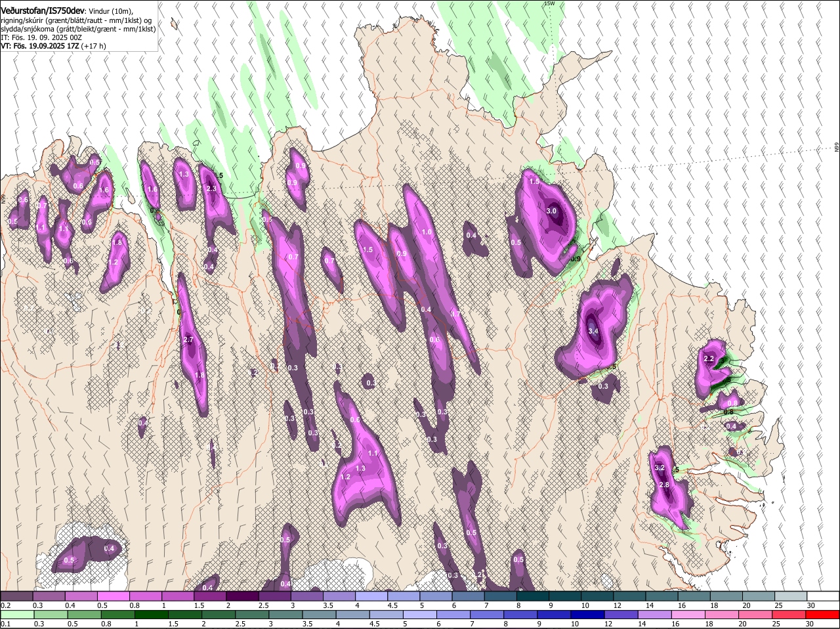Click the 'slydda/snjókoma' legend description line
Screen dimensions: 840x629
point(78,29)
